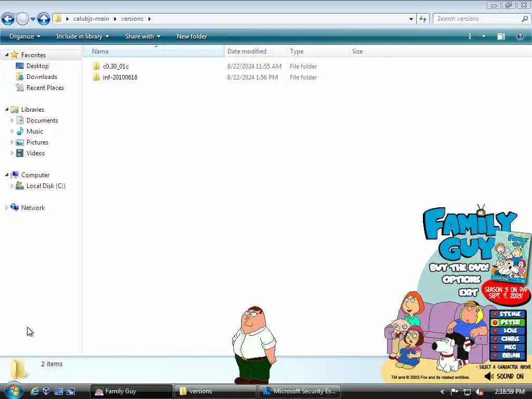Click the Change your view icon
This screenshot has height=399, width=532.
pos(471,36)
